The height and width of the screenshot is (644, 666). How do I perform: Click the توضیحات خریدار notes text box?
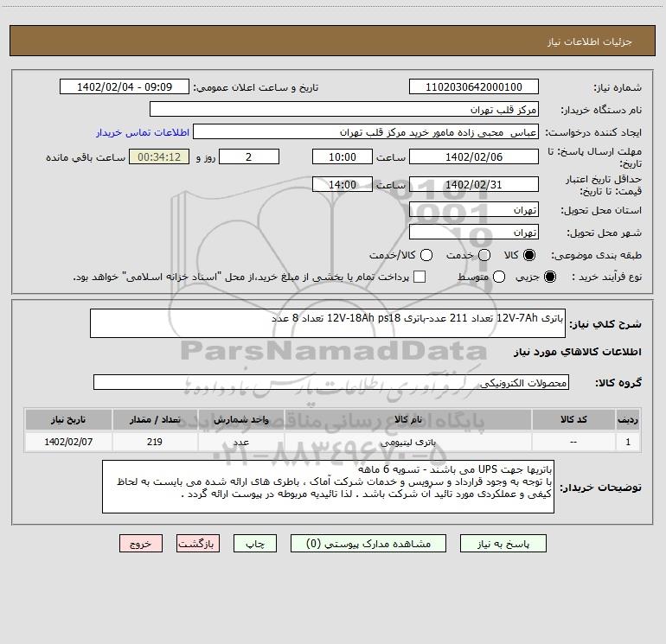[x=329, y=487]
